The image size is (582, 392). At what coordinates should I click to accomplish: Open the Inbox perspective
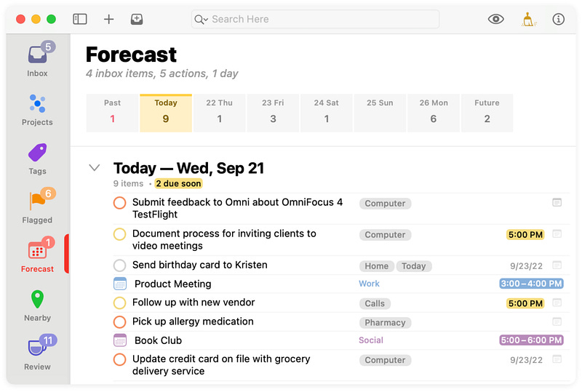[x=38, y=60]
